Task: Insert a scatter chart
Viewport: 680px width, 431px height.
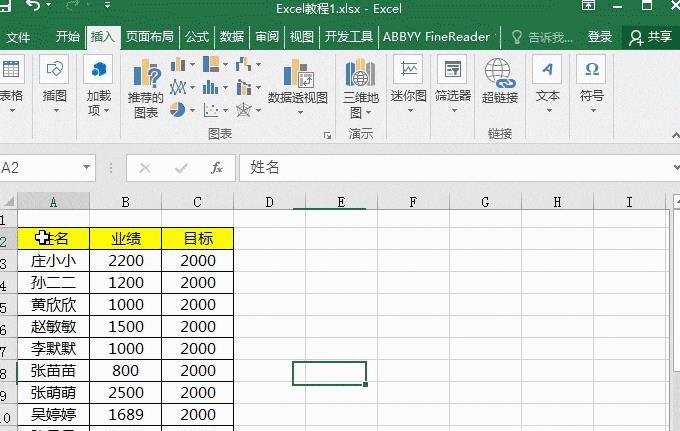Action: coord(211,110)
